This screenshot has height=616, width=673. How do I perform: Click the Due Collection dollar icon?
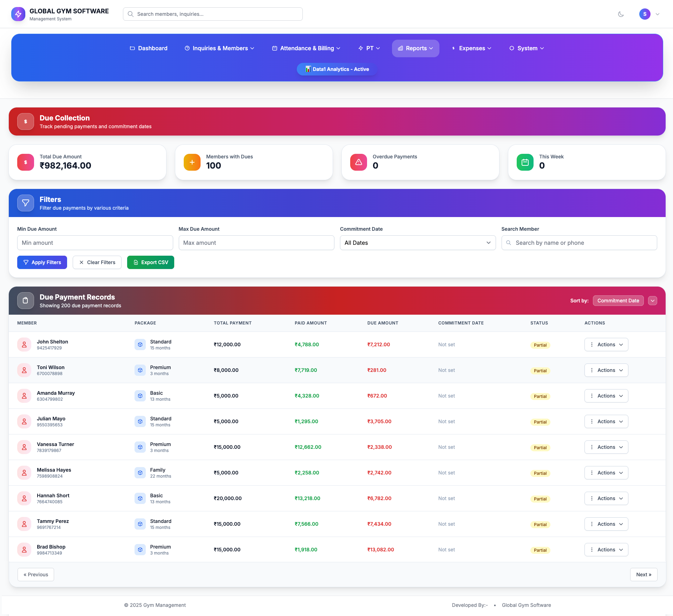[x=26, y=122]
